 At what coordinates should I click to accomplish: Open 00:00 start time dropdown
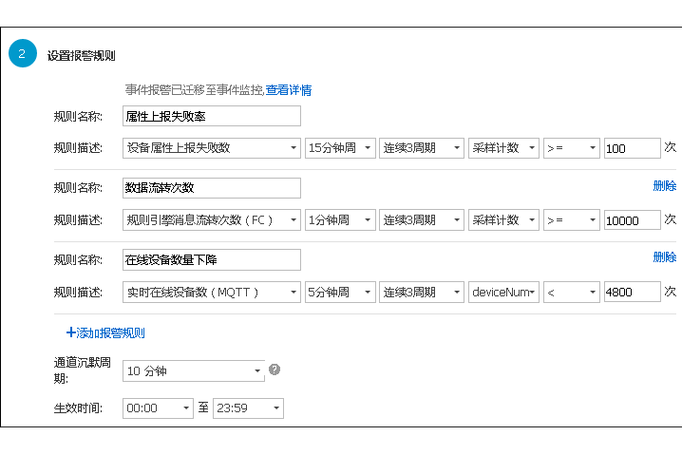pos(158,408)
